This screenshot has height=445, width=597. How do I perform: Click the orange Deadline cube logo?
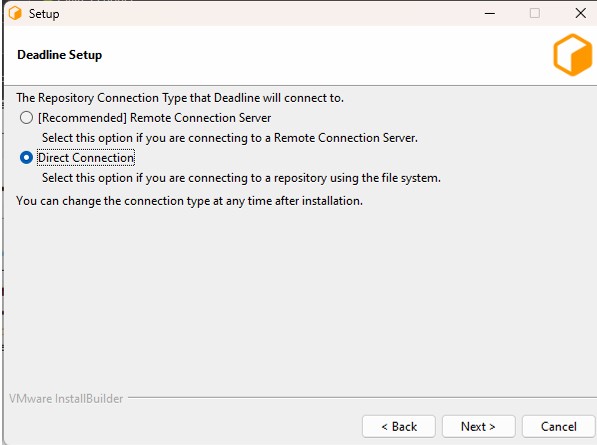coord(573,54)
